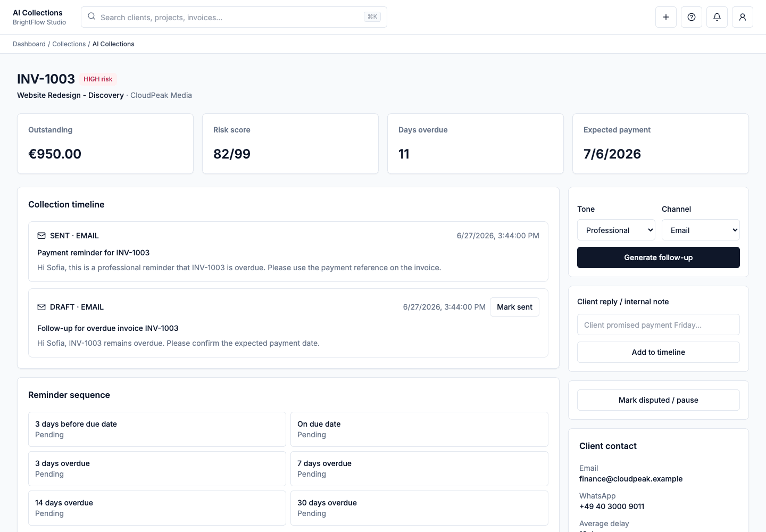Click finance@cloudpeak.example email address

[631, 479]
